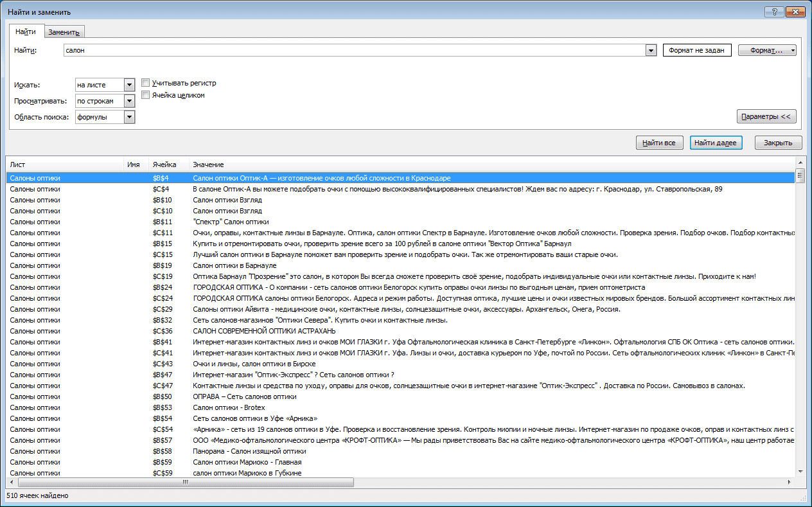The height and width of the screenshot is (507, 812).
Task: Select result row for cell $C$10
Action: click(x=401, y=211)
